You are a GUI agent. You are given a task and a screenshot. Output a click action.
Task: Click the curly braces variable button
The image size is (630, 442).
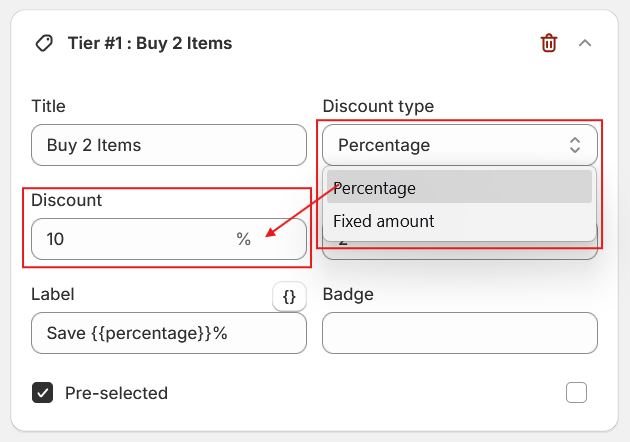pyautogui.click(x=289, y=296)
